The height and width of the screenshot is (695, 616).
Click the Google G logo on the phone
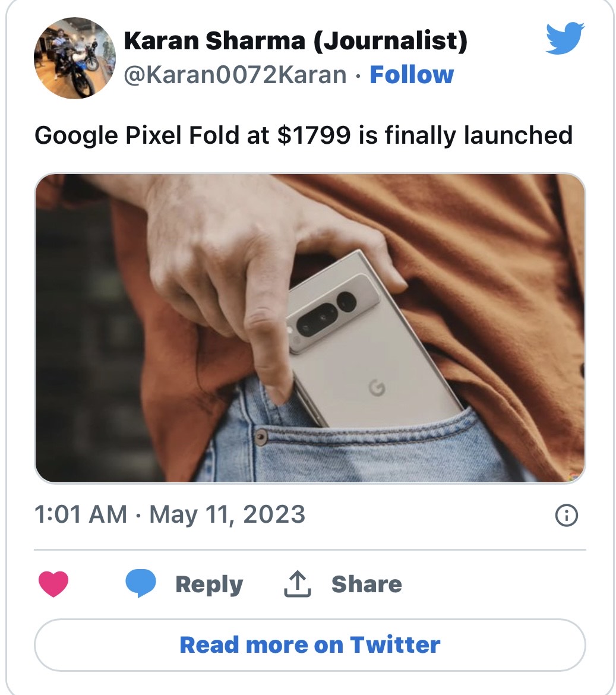point(376,388)
